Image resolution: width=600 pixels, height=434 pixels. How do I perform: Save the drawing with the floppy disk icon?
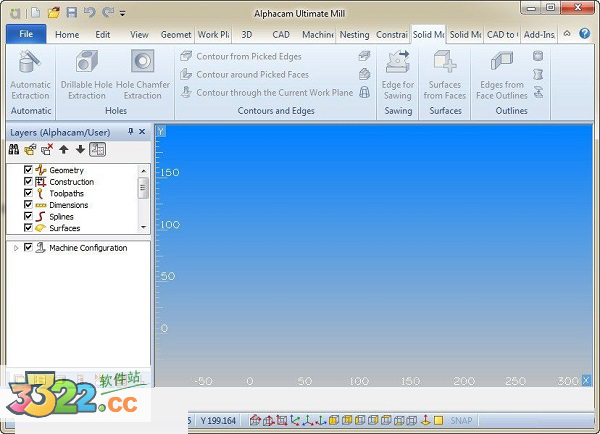point(72,13)
